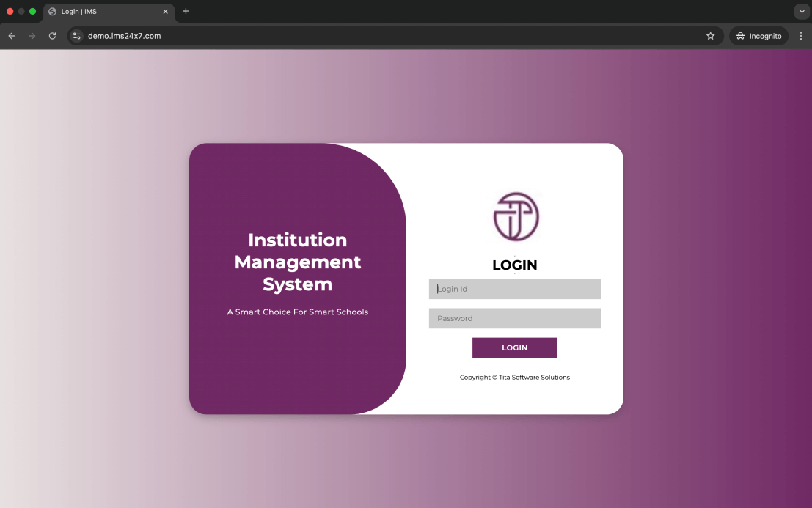
Task: Open a new tab with the plus icon
Action: pos(186,12)
